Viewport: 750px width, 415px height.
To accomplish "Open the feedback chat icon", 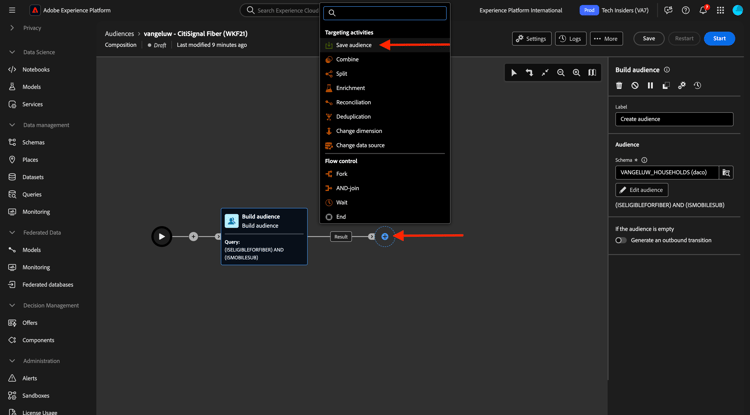I will click(668, 10).
